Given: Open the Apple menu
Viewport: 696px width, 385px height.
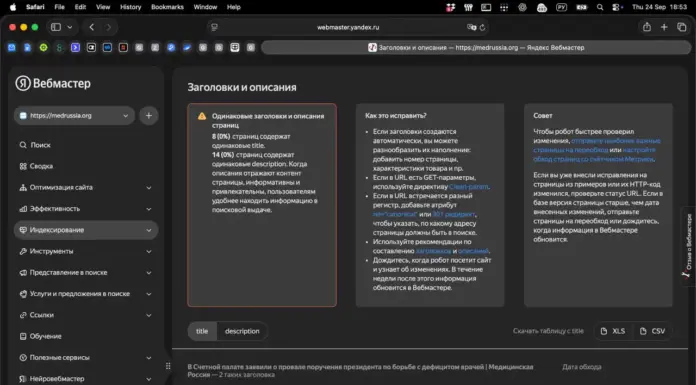Looking at the screenshot, I should click(x=13, y=7).
